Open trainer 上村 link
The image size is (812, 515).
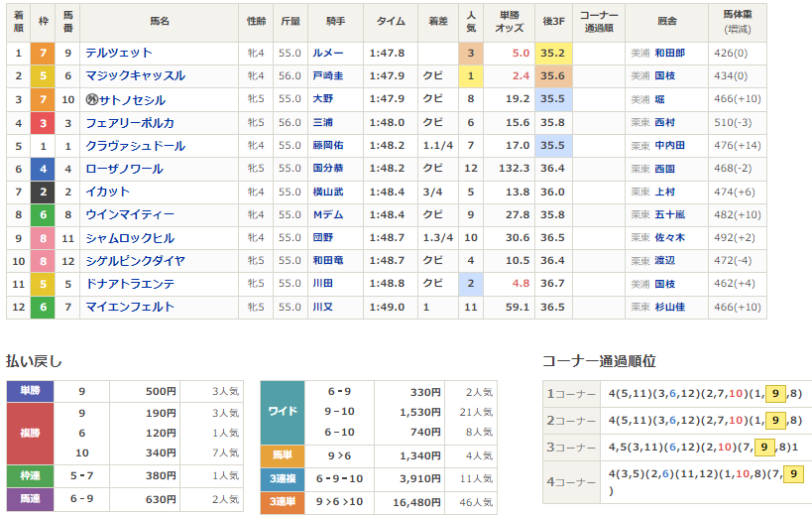(x=664, y=192)
